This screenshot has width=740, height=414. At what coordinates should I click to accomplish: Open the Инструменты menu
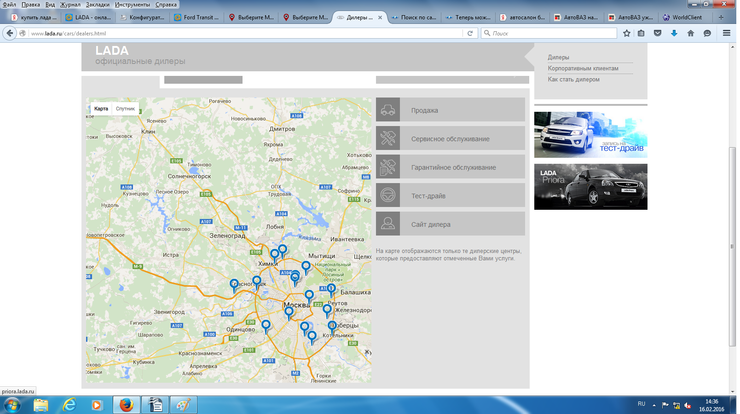(132, 4)
